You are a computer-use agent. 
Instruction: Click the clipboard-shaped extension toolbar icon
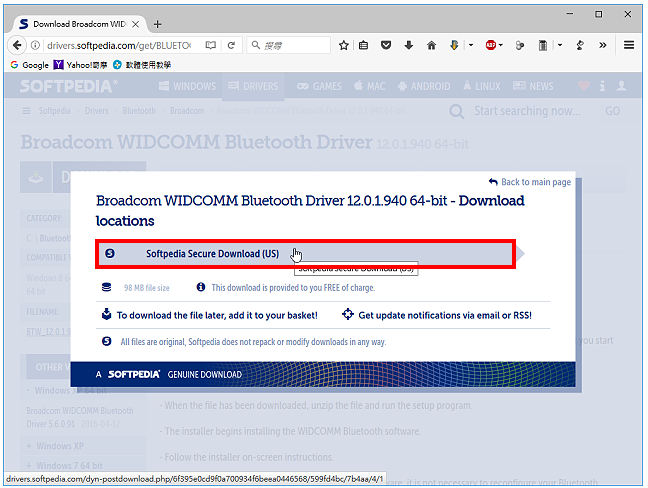tap(543, 45)
